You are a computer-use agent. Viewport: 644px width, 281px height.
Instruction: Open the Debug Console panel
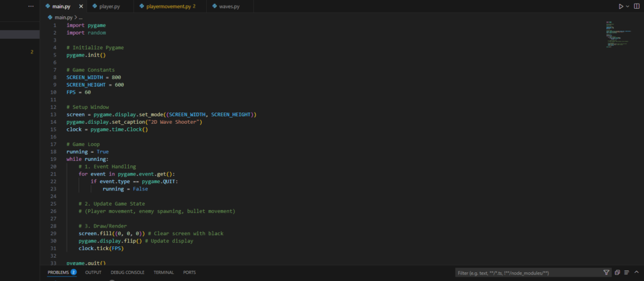coord(127,272)
